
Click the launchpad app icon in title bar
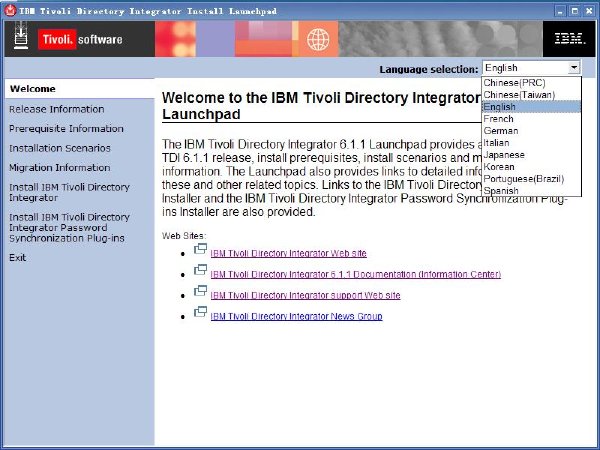[10, 11]
